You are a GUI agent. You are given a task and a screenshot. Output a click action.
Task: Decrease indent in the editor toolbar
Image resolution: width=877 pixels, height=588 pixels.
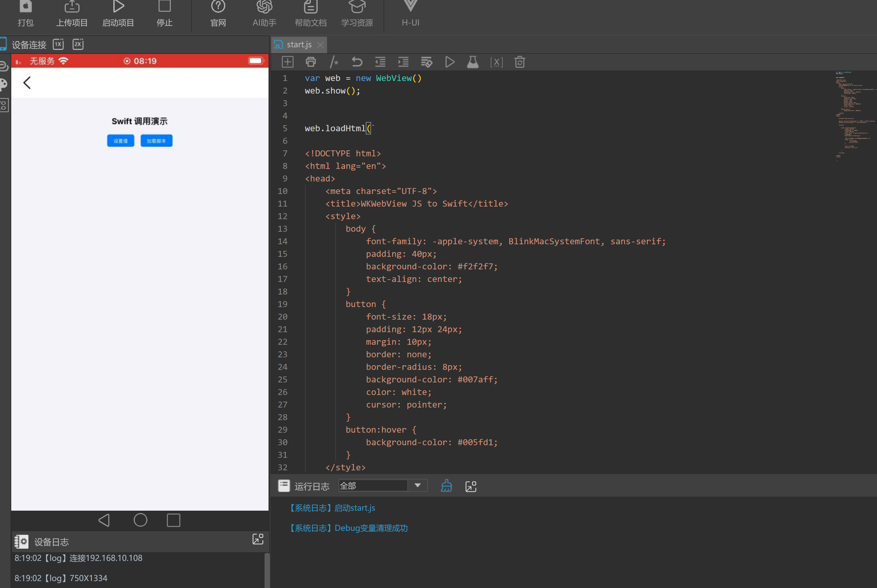380,62
